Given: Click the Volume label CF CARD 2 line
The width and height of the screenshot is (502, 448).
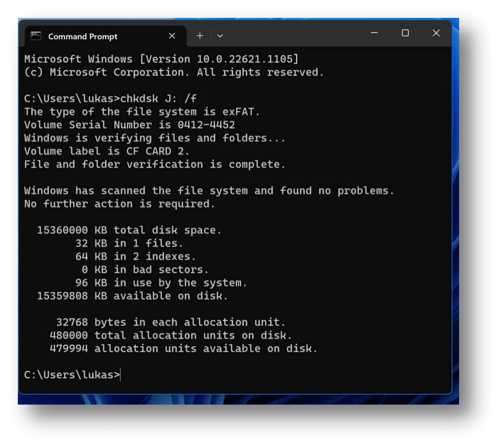Looking at the screenshot, I should [x=107, y=151].
